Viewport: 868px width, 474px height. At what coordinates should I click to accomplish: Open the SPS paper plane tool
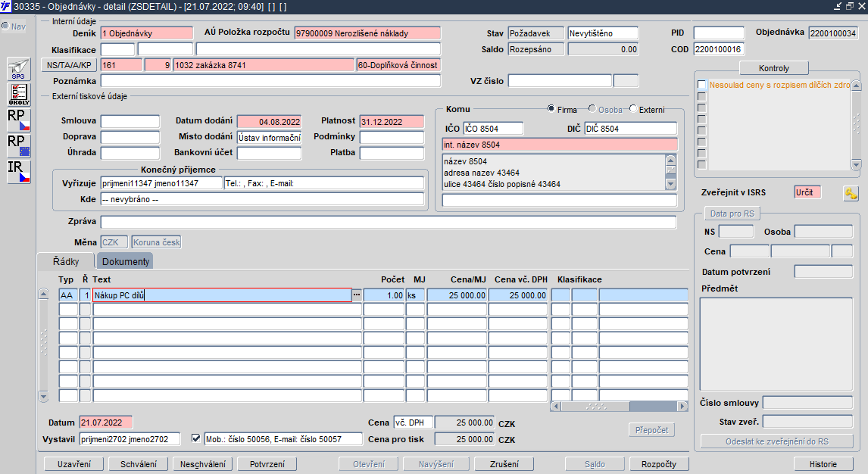pyautogui.click(x=18, y=69)
